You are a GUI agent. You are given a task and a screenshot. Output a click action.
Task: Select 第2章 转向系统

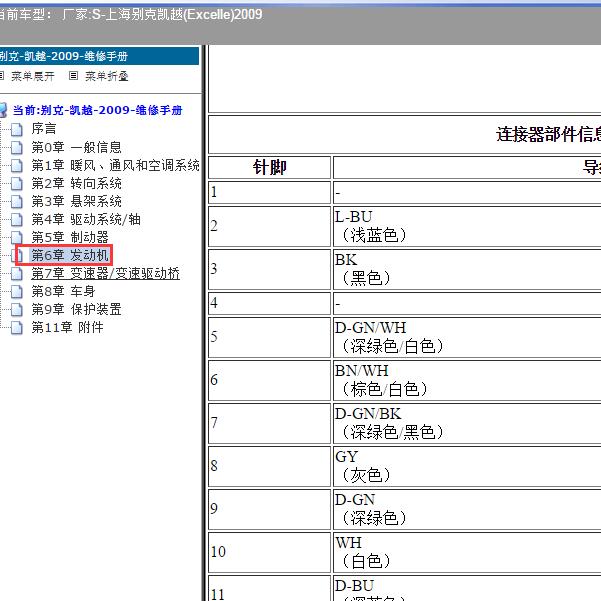click(76, 184)
